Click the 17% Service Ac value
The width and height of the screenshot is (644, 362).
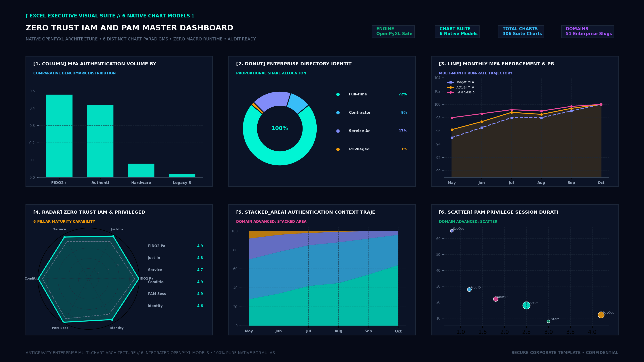tap(403, 131)
